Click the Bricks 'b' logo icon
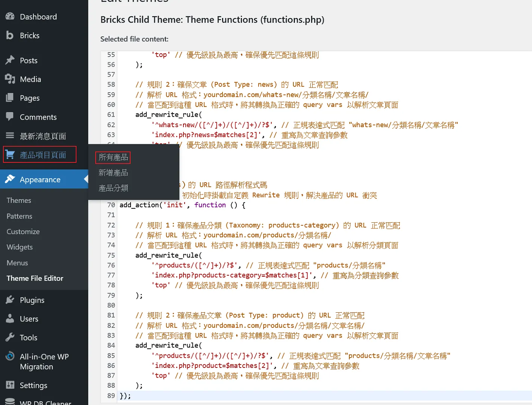 click(10, 35)
